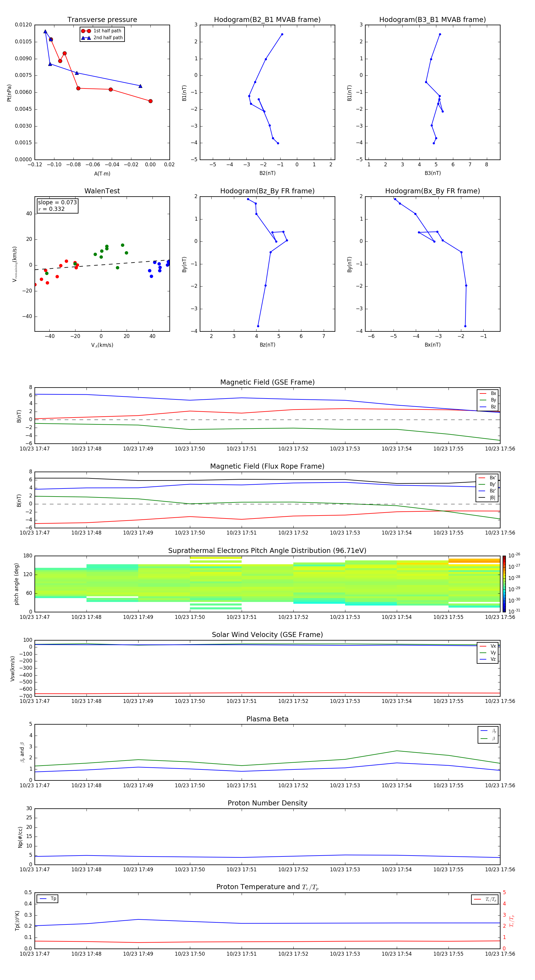The width and height of the screenshot is (535, 980).
Task: Click the 'Vy' legend entry in velocity panel
Action: 488,652
